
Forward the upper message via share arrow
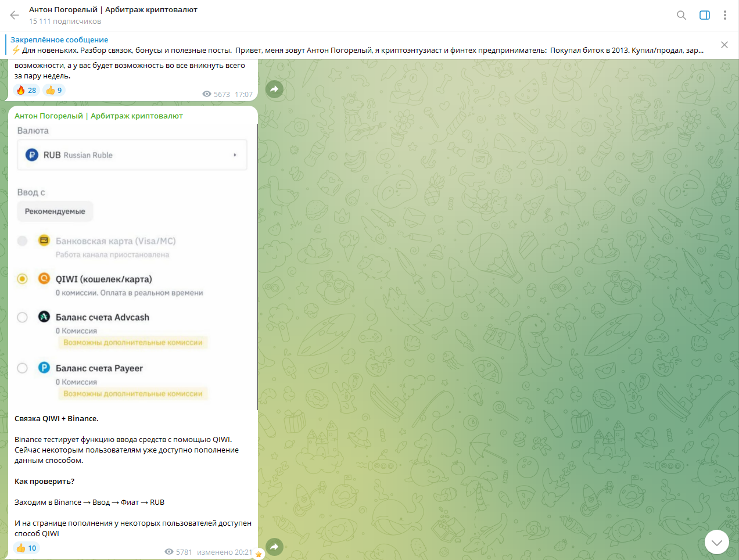coord(274,89)
